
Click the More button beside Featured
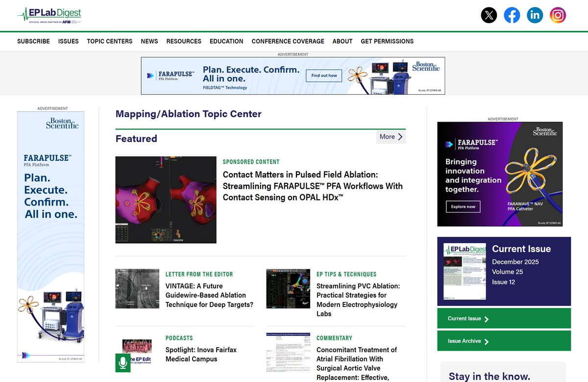point(391,137)
